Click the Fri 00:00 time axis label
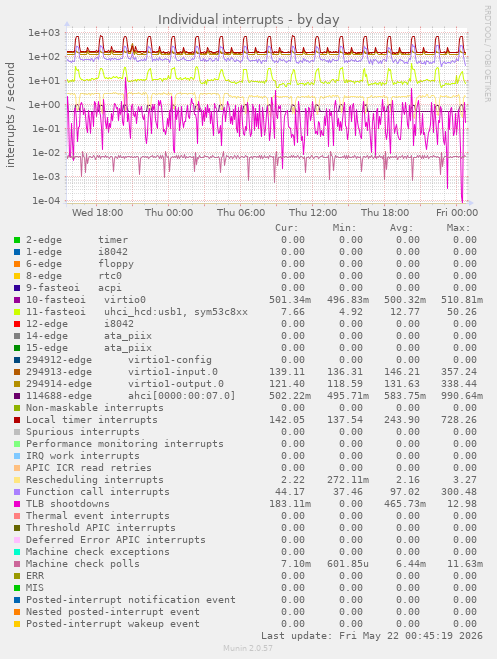 (x=457, y=213)
